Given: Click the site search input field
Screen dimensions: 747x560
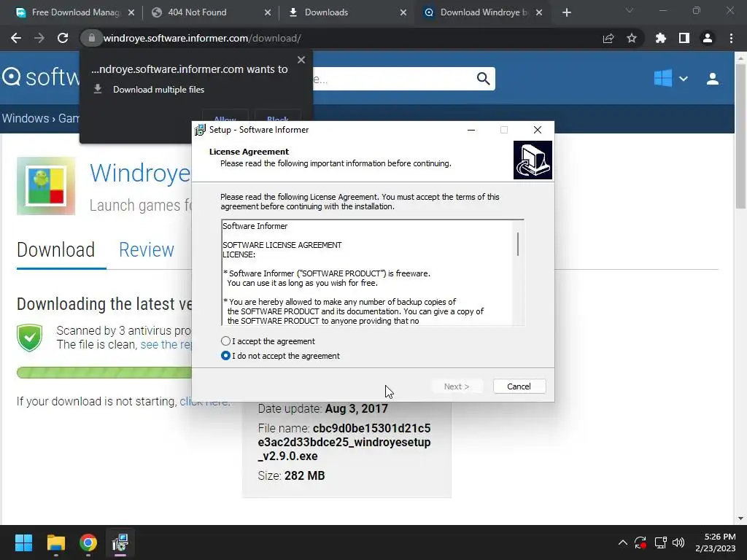Looking at the screenshot, I should pos(393,79).
